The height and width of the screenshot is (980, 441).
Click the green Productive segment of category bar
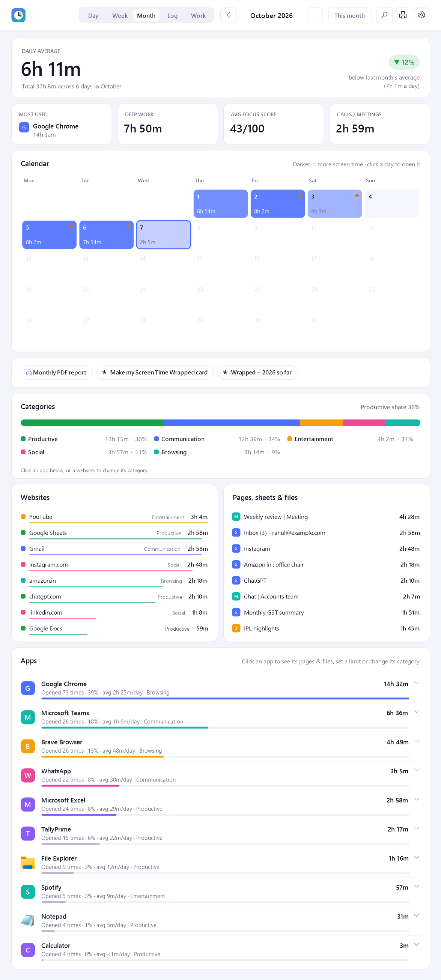pos(92,423)
